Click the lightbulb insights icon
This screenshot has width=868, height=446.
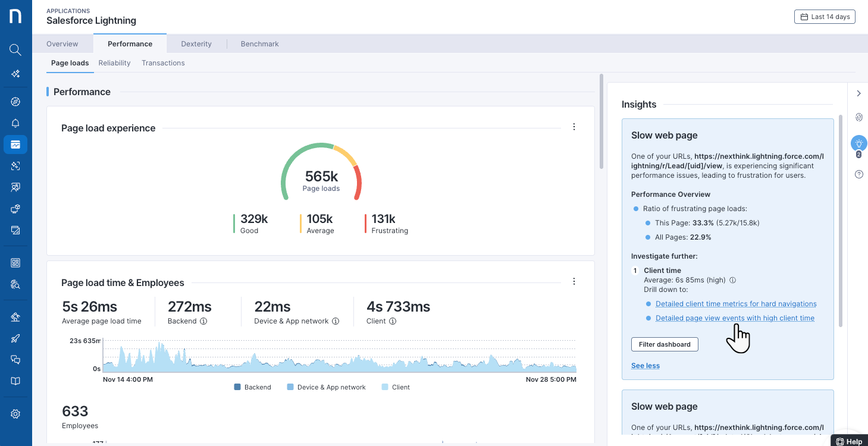[x=858, y=143]
